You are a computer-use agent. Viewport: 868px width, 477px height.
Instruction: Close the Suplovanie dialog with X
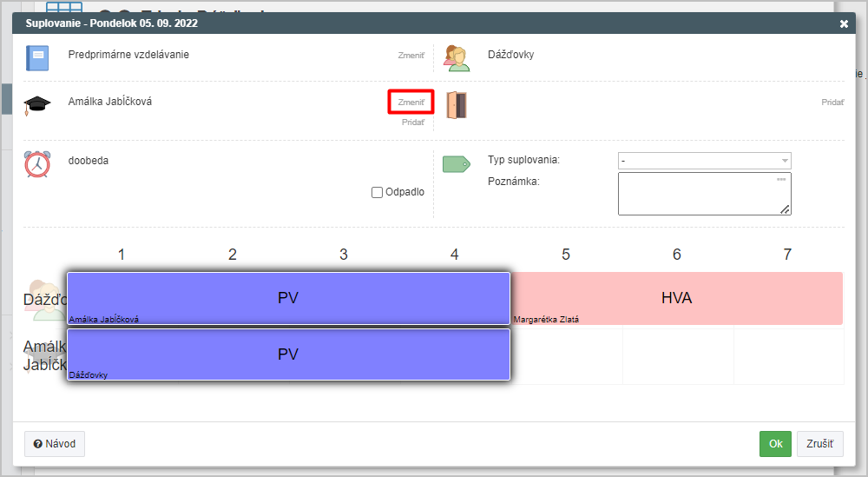pos(844,23)
